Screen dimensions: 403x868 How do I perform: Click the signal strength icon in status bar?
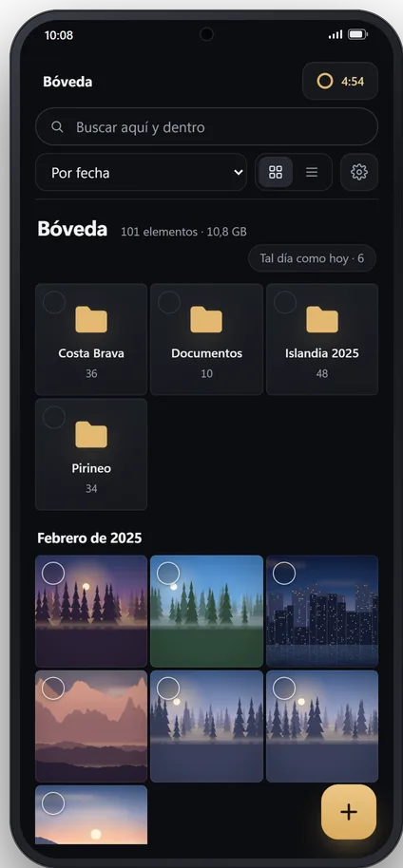coord(336,35)
